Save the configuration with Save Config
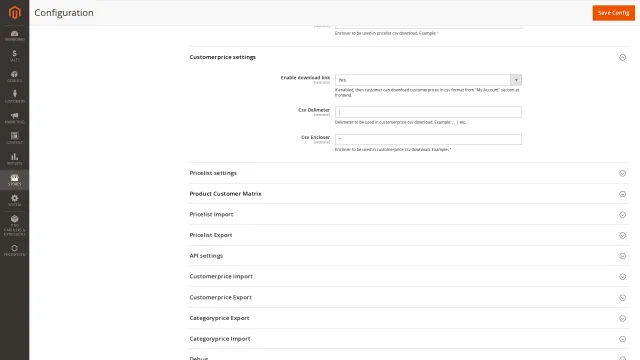This screenshot has width=640, height=360. tap(613, 13)
